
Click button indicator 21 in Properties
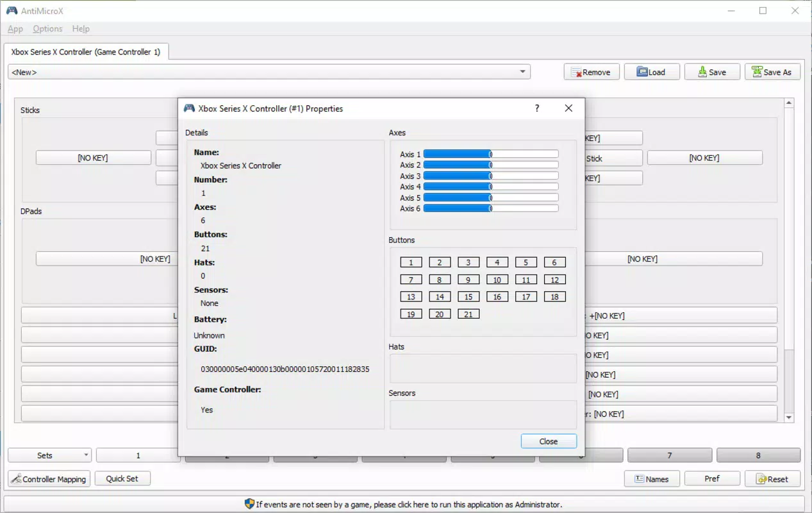(x=468, y=314)
